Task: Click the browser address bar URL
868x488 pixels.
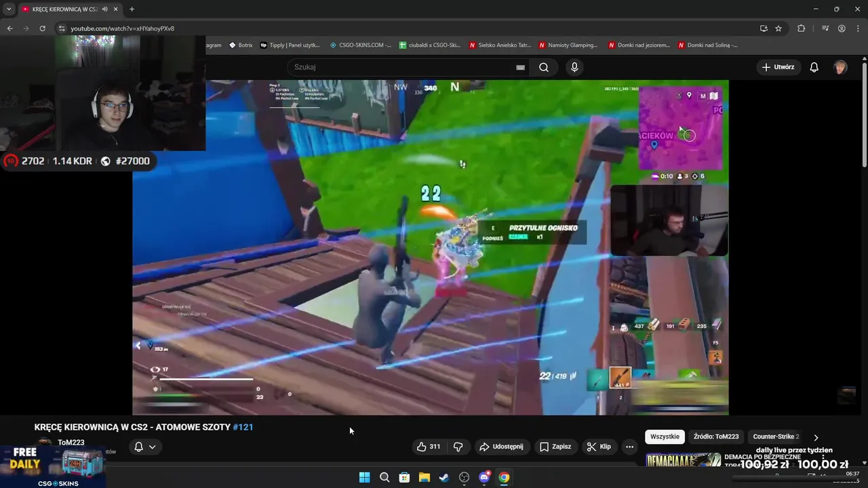Action: 123,28
